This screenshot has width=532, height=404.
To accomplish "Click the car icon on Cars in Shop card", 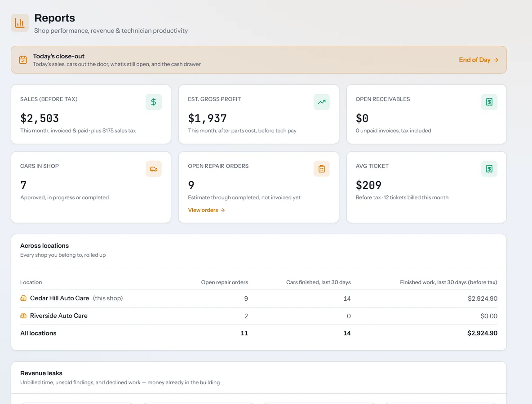I will (154, 169).
